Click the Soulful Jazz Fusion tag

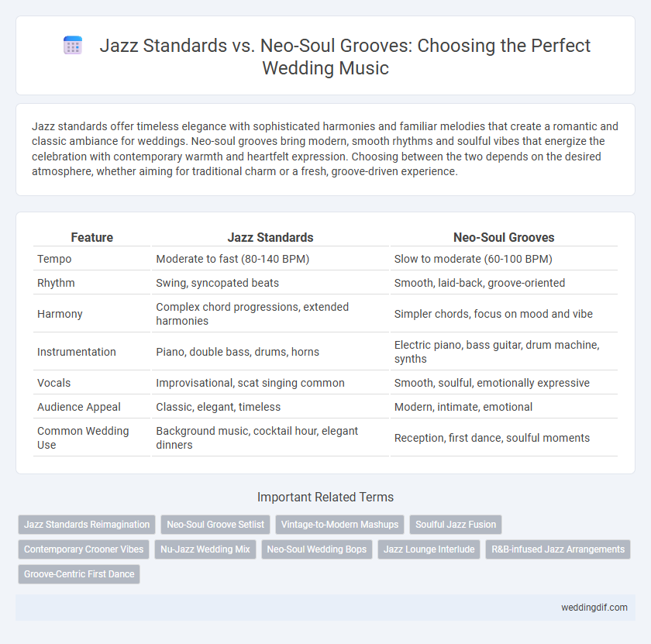(x=456, y=525)
